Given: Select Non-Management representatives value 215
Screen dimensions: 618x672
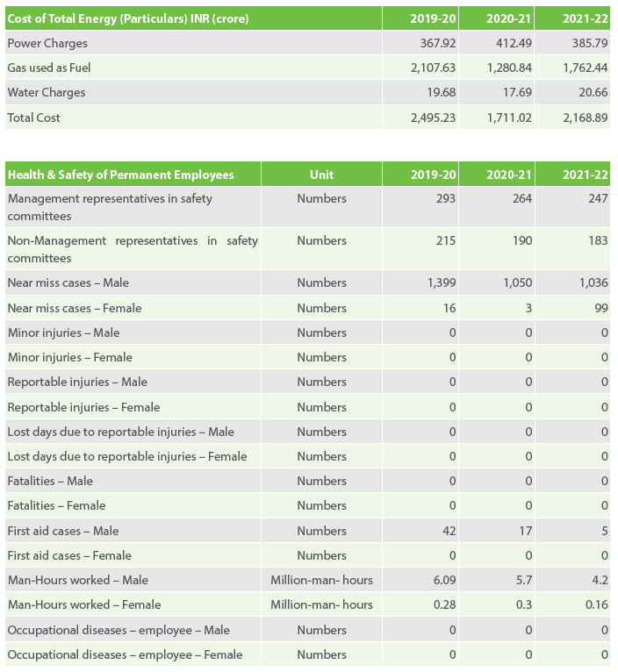Looking at the screenshot, I should (x=446, y=241).
